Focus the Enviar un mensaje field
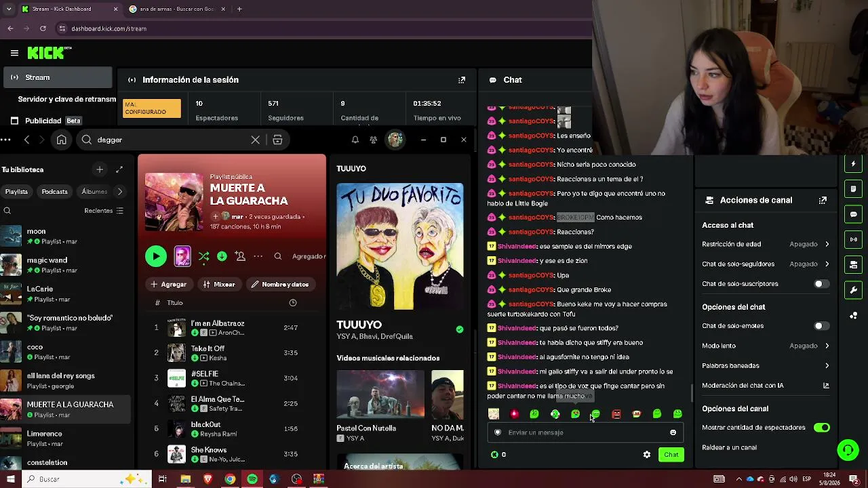 point(586,432)
